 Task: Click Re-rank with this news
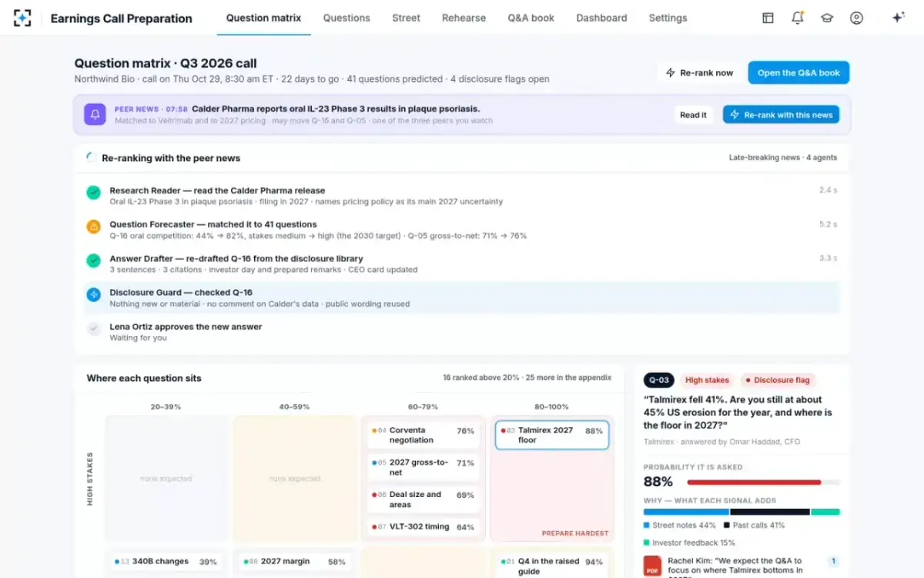pyautogui.click(x=781, y=115)
